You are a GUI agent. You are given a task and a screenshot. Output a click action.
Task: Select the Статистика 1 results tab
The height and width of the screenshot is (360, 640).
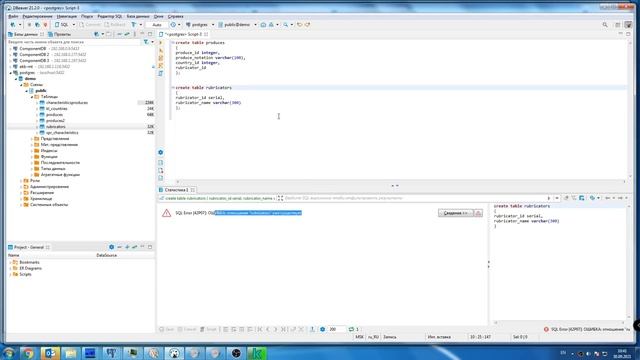(177, 190)
